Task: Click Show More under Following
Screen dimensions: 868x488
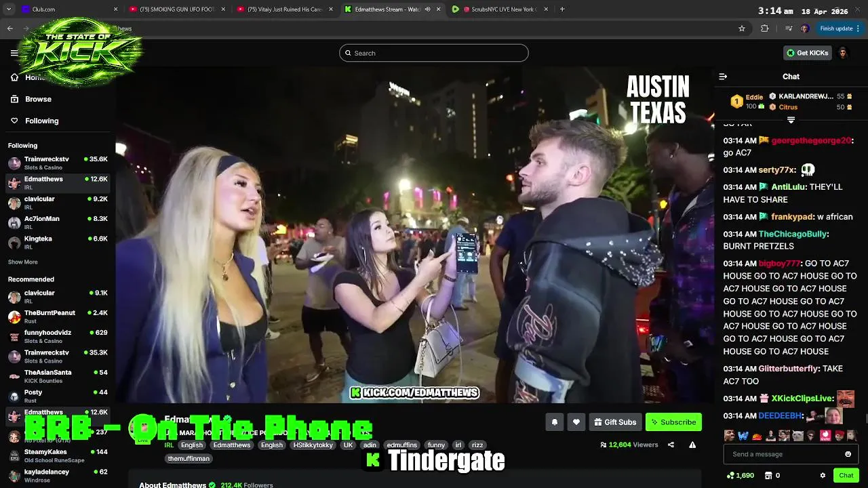Action: click(x=22, y=262)
